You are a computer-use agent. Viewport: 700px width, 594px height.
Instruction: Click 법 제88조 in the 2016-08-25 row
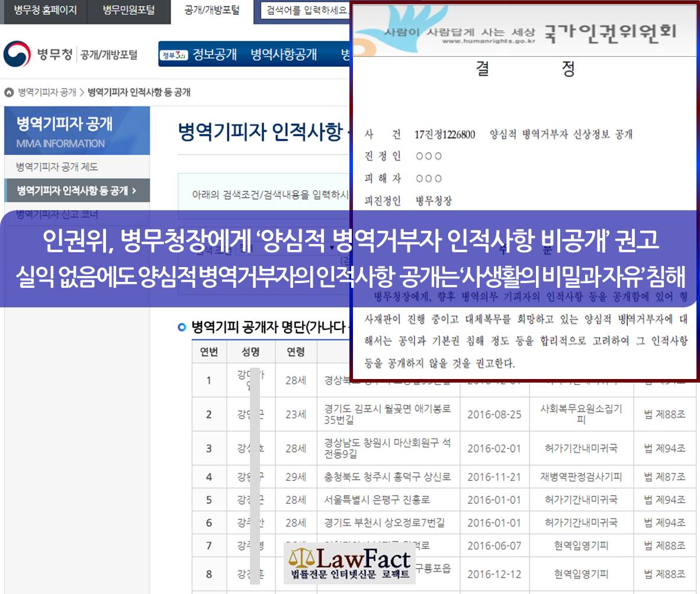pyautogui.click(x=664, y=415)
